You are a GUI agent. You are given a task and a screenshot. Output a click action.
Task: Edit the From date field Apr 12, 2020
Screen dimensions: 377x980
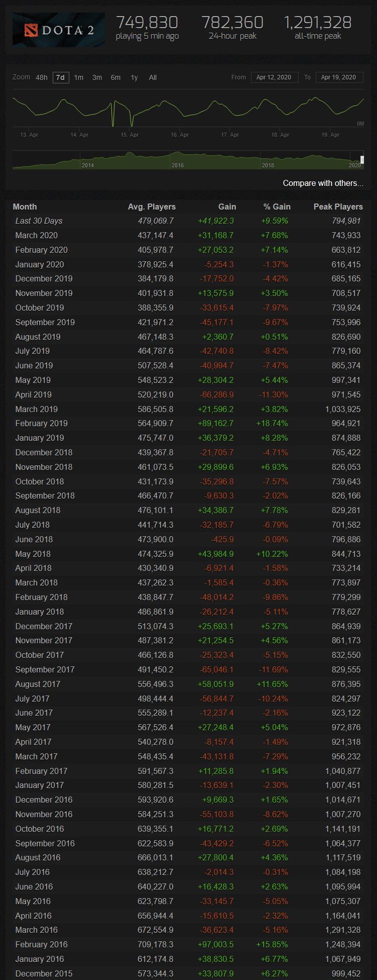coord(274,77)
